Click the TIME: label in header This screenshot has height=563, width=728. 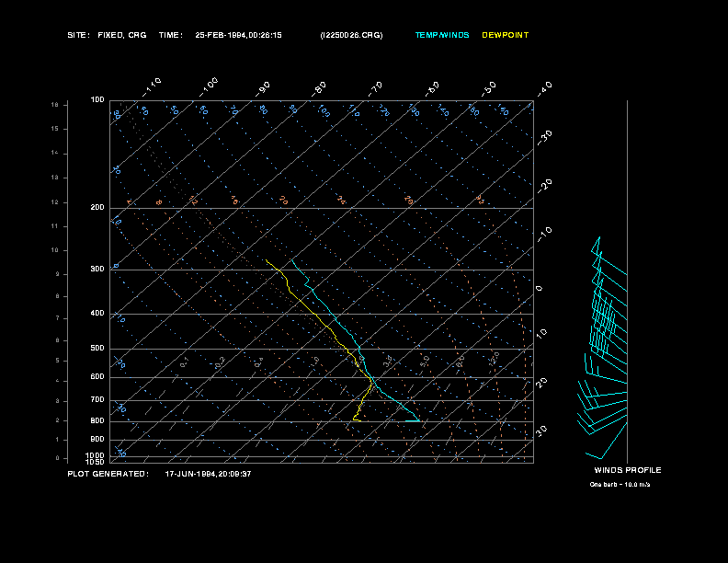(x=170, y=35)
